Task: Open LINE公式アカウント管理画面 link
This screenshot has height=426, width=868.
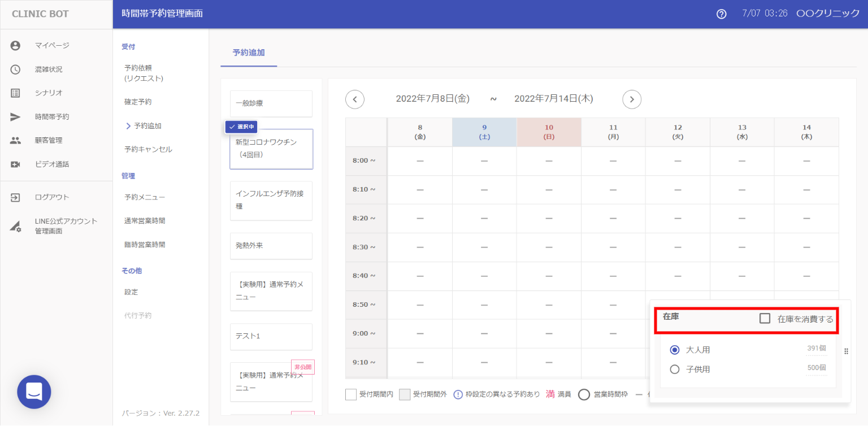Action: pyautogui.click(x=66, y=226)
